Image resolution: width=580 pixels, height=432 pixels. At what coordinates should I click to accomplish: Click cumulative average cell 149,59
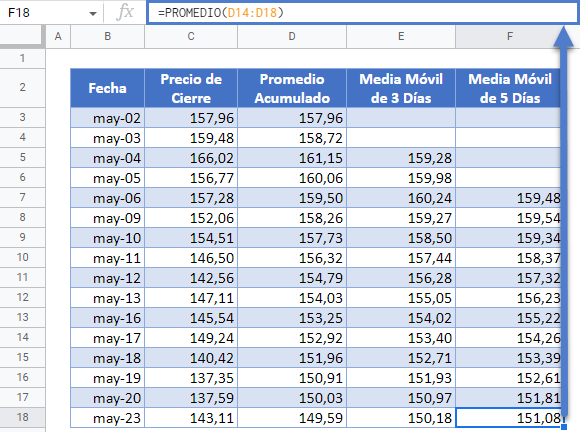pyautogui.click(x=292, y=418)
